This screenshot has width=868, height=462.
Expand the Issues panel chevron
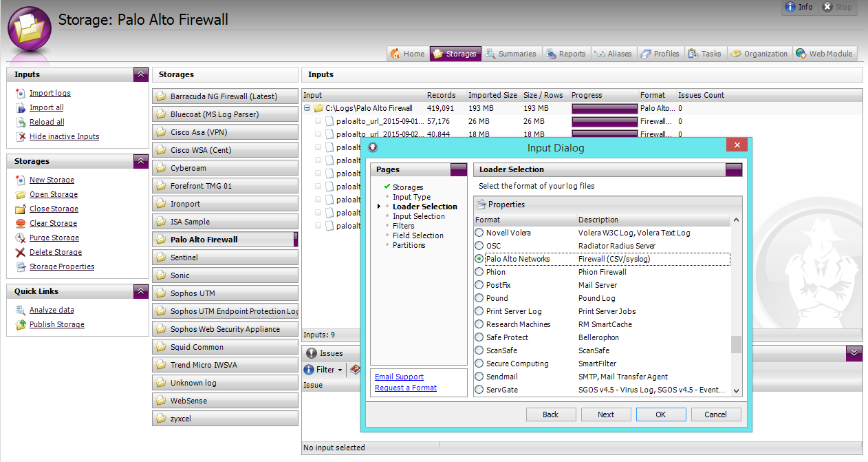tap(854, 353)
